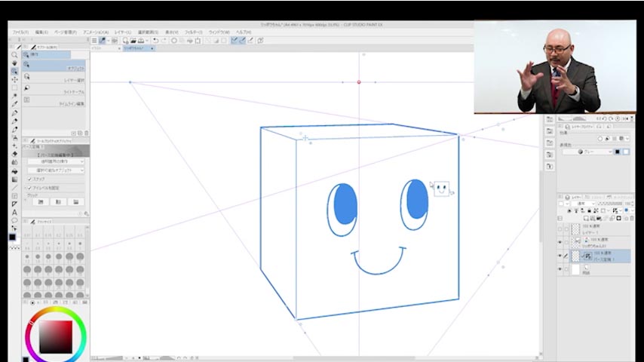Toggle the black layer color button
This screenshot has width=644, height=362.
[x=618, y=152]
